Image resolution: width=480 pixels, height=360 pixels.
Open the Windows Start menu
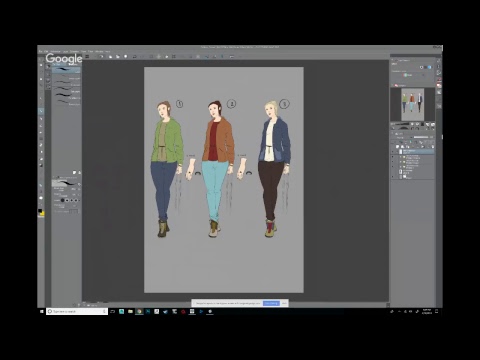[x=42, y=311]
